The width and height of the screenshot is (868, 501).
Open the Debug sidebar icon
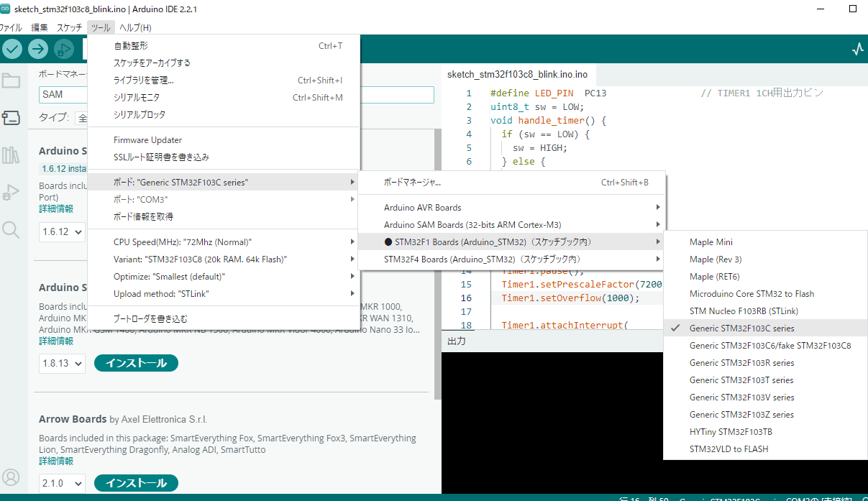tap(11, 192)
